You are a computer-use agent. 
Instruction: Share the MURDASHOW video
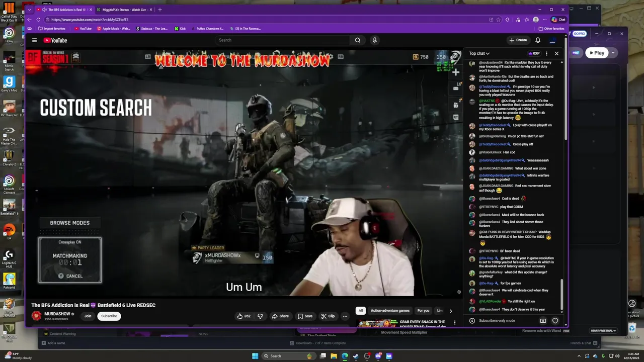pos(280,316)
